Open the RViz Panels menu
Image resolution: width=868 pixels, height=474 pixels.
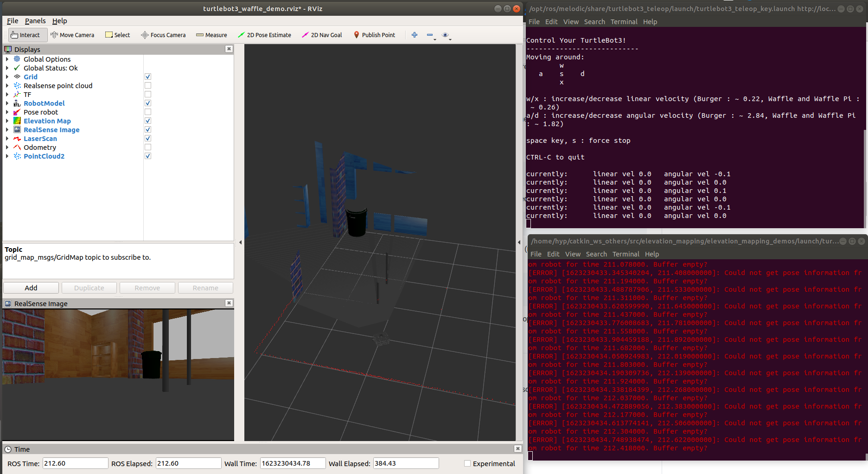(x=35, y=21)
